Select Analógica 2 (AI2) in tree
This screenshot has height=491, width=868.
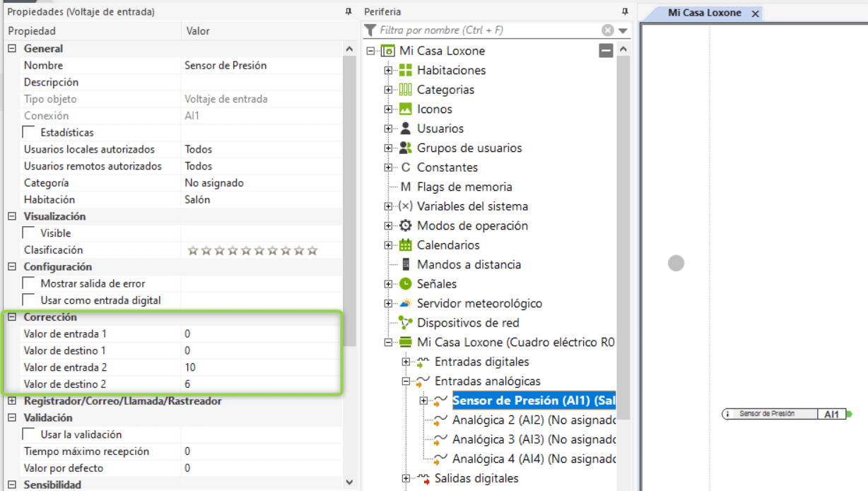click(534, 420)
